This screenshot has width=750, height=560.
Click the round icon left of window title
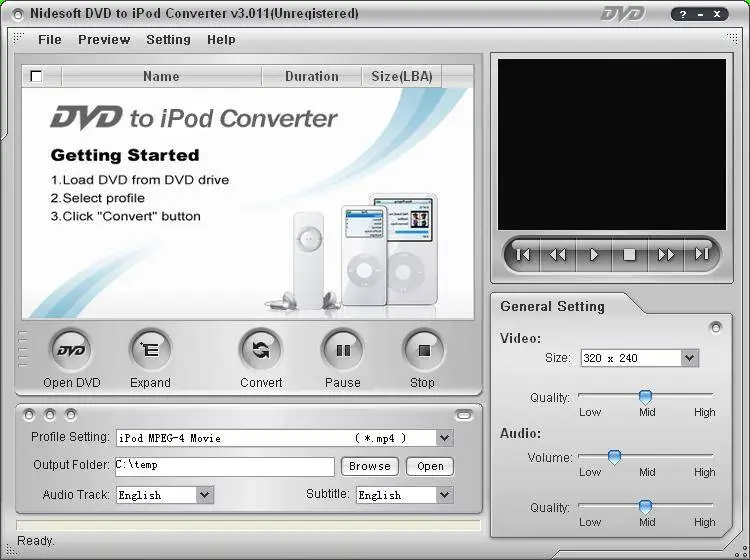(x=18, y=14)
